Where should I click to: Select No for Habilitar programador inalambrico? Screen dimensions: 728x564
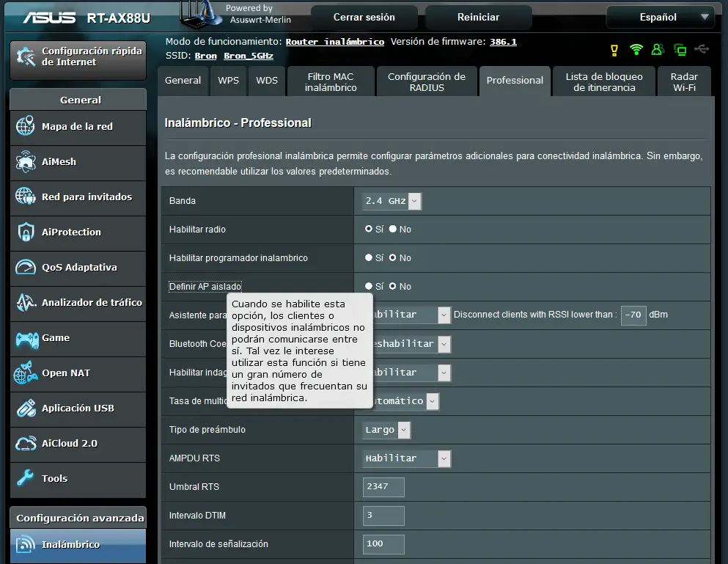[393, 257]
